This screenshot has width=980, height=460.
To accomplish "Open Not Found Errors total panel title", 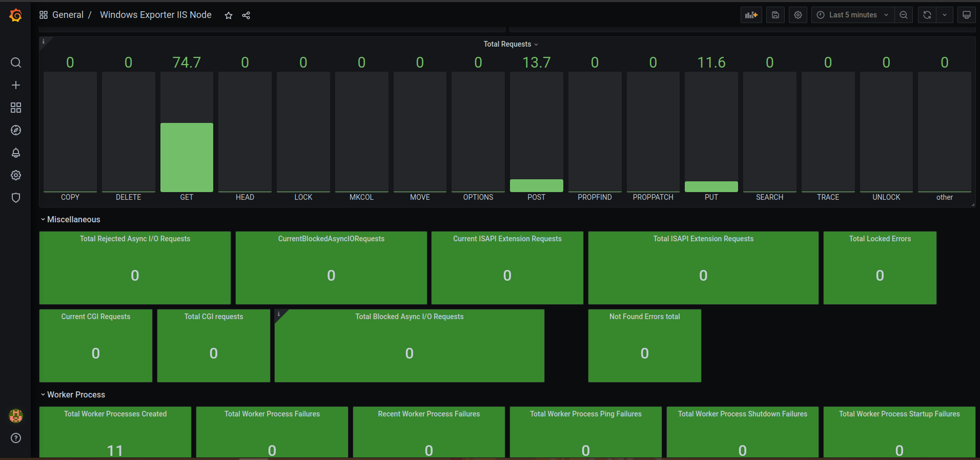I will (x=645, y=317).
